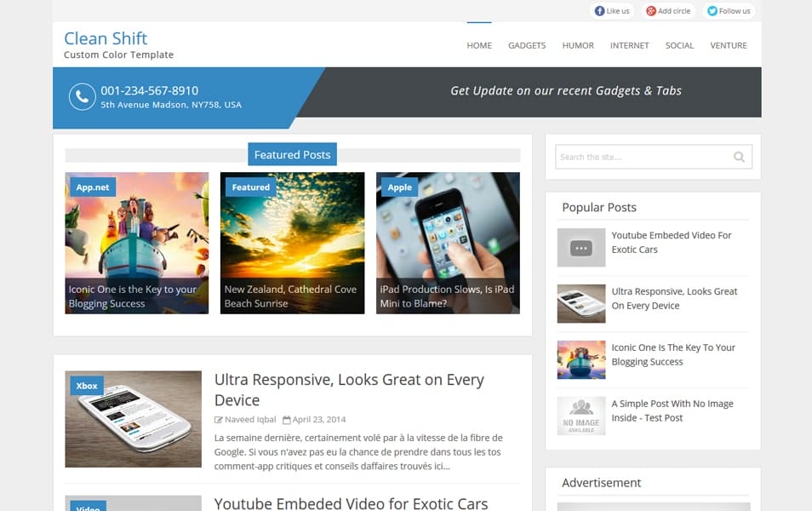Open the HOME menu item
This screenshot has width=812, height=511.
click(x=479, y=45)
